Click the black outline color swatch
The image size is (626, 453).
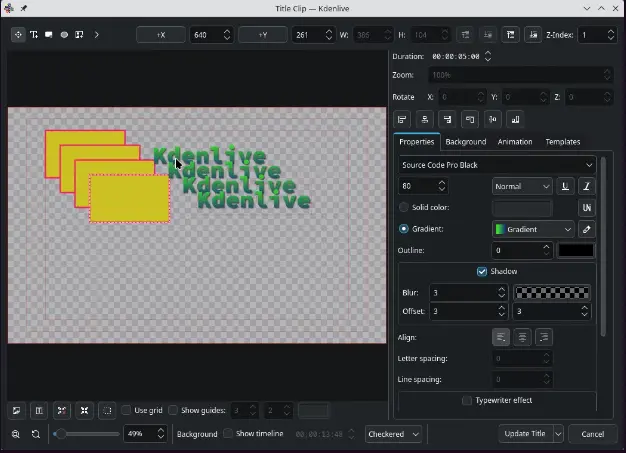click(x=576, y=250)
